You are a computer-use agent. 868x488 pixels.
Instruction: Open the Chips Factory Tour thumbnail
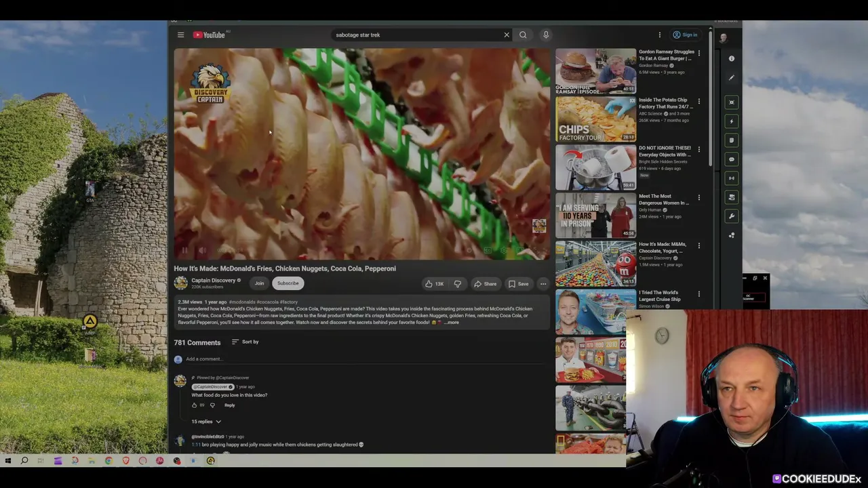tap(596, 119)
